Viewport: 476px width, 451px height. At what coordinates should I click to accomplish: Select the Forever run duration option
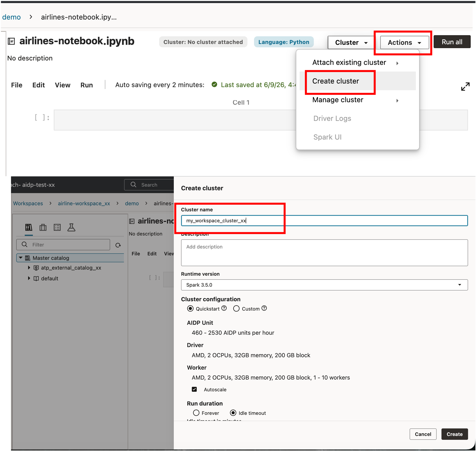[x=196, y=413]
